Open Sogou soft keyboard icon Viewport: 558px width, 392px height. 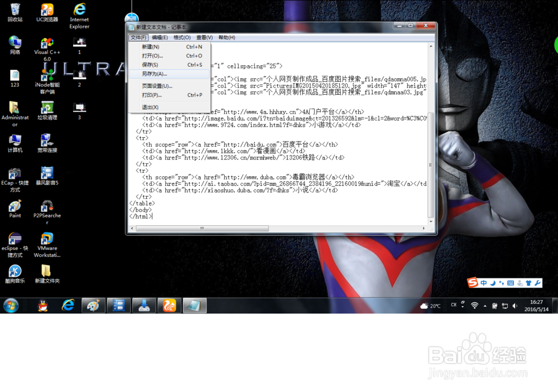511,283
